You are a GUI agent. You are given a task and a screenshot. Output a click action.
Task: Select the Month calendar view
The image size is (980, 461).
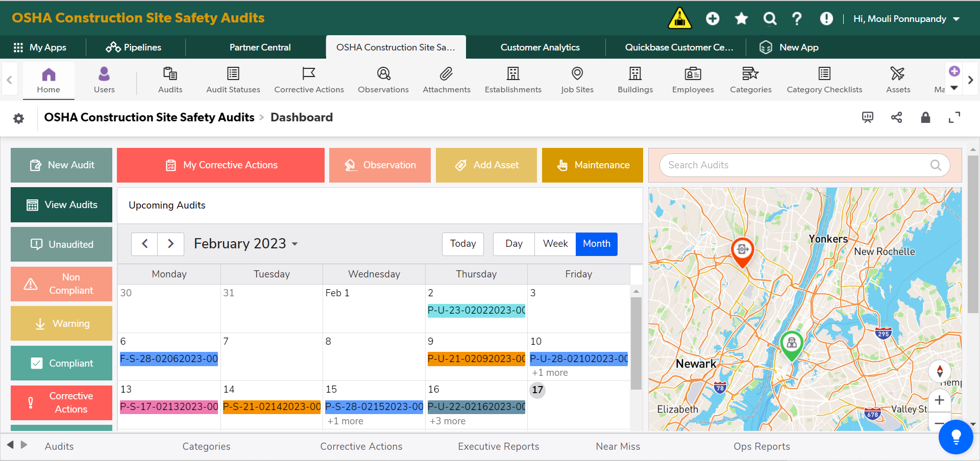pyautogui.click(x=597, y=244)
